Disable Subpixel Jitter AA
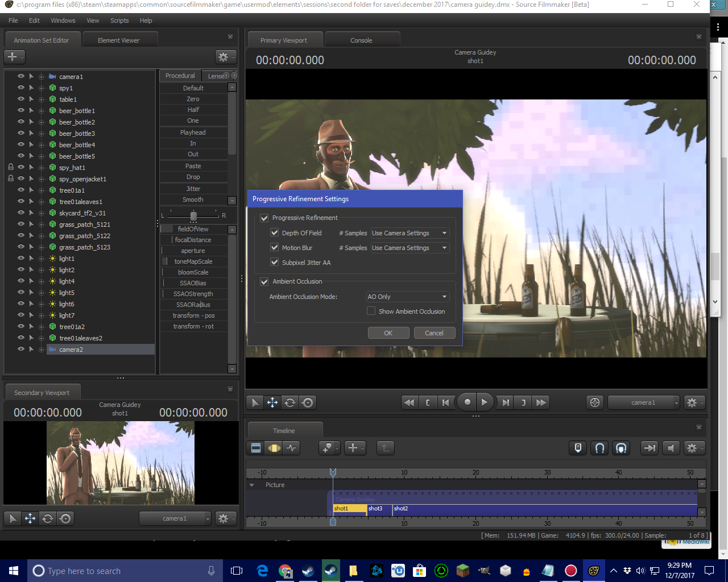The height and width of the screenshot is (582, 728). click(275, 262)
